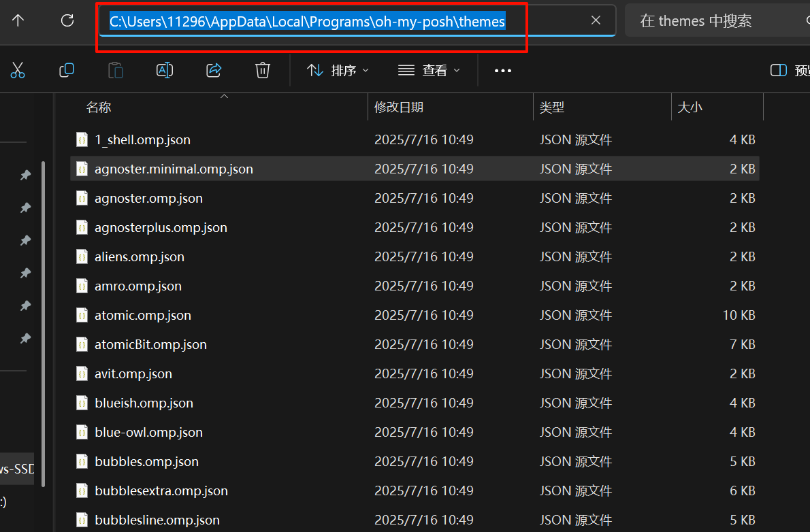Select file agnoster.omp.json
The image size is (810, 532).
(x=415, y=199)
